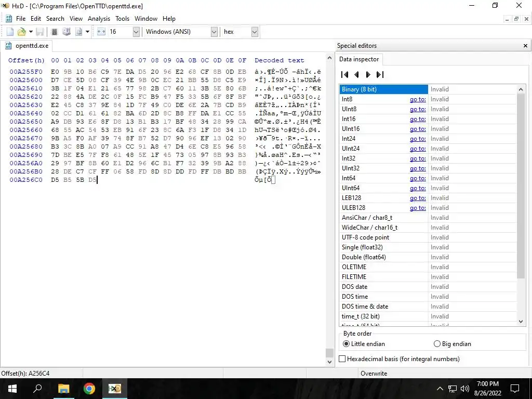
Task: Click the Overwrite mode status indicator
Action: 374,373
